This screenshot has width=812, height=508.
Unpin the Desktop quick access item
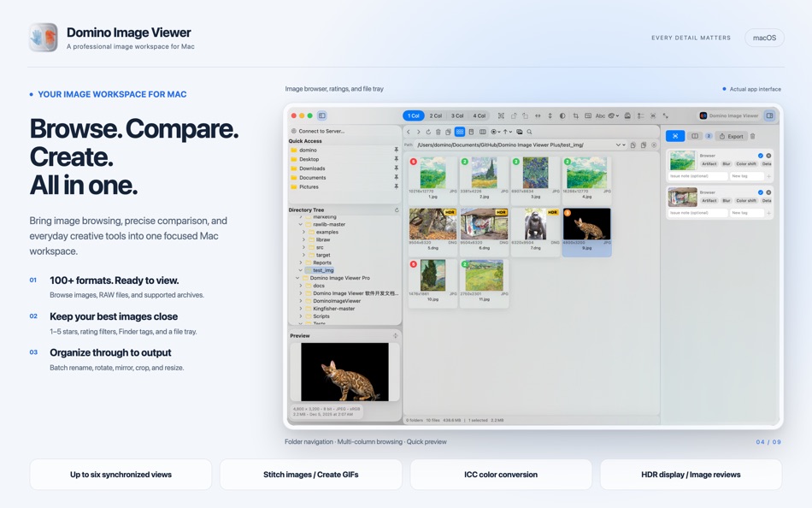coord(396,159)
